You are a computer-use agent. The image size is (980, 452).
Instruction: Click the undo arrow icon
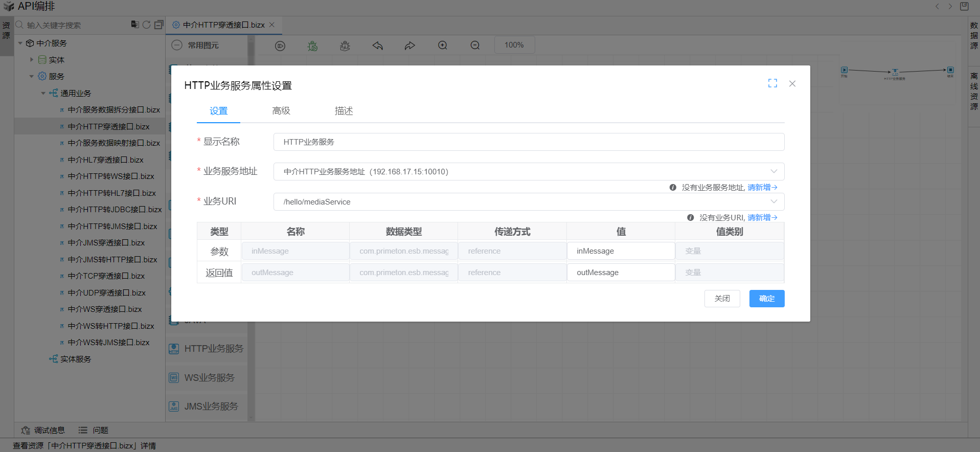[378, 46]
